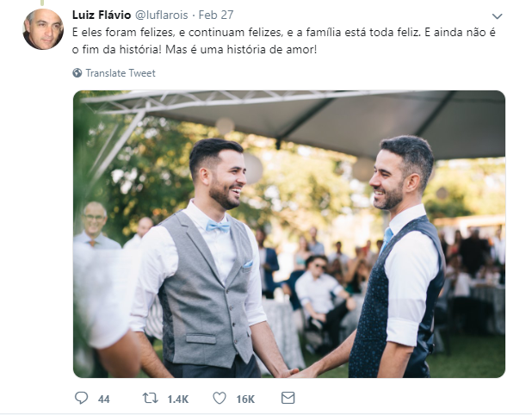Screen dimensions: 532x415
Task: Click the 1.4K retweets count
Action: point(178,399)
